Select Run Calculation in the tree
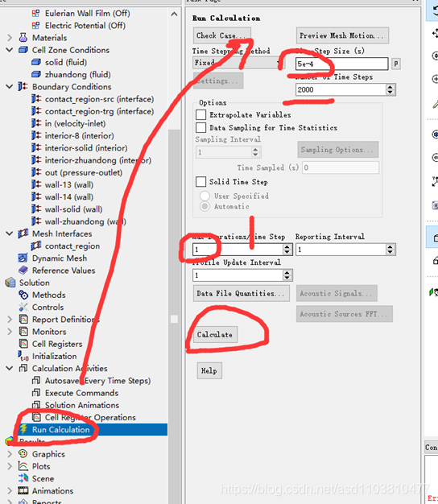 [60, 429]
